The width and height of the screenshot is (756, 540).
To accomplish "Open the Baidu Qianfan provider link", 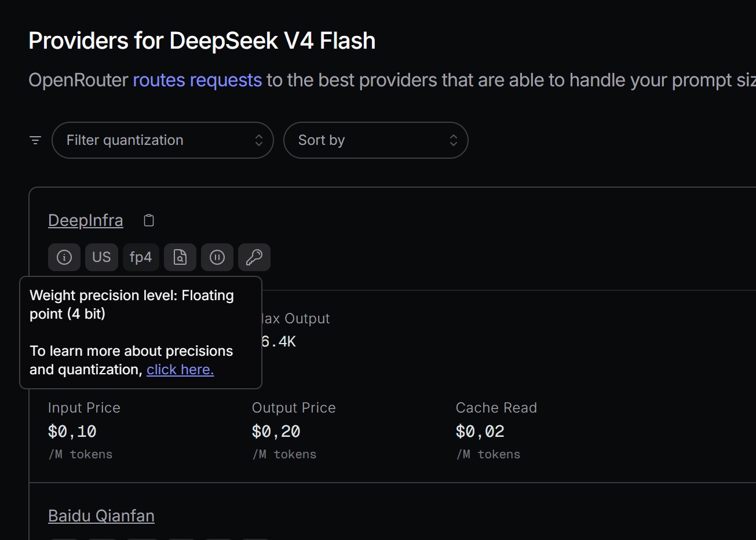I will coord(101,516).
